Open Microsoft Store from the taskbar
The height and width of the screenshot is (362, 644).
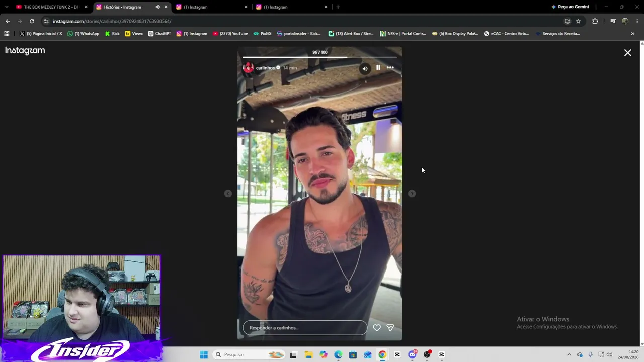pyautogui.click(x=353, y=355)
